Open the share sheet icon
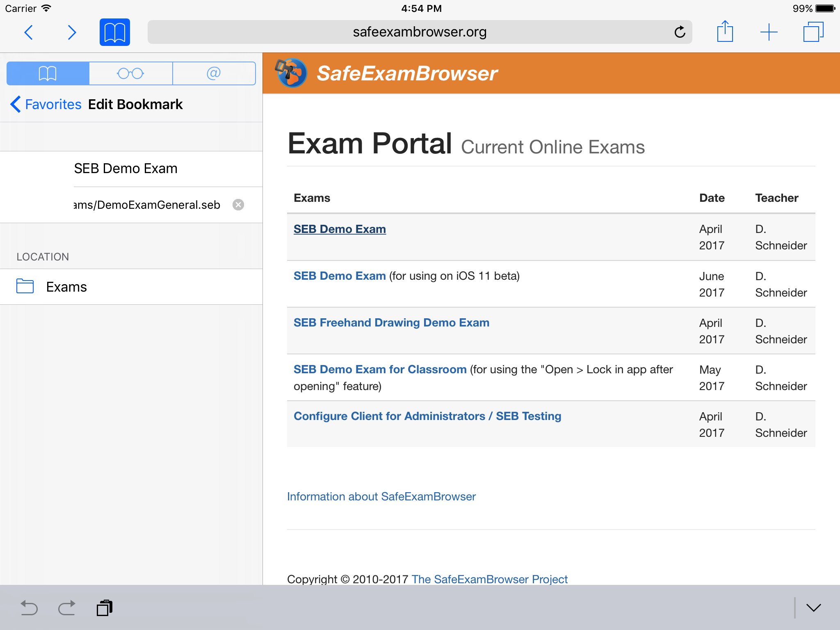The height and width of the screenshot is (630, 840). [725, 32]
